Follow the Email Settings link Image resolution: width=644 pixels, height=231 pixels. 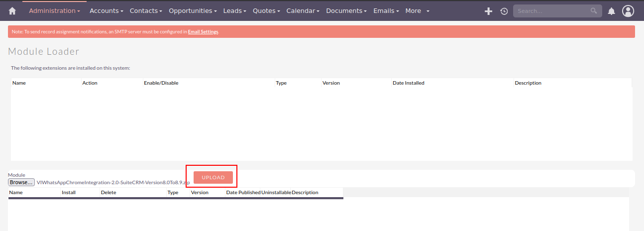coord(203,32)
